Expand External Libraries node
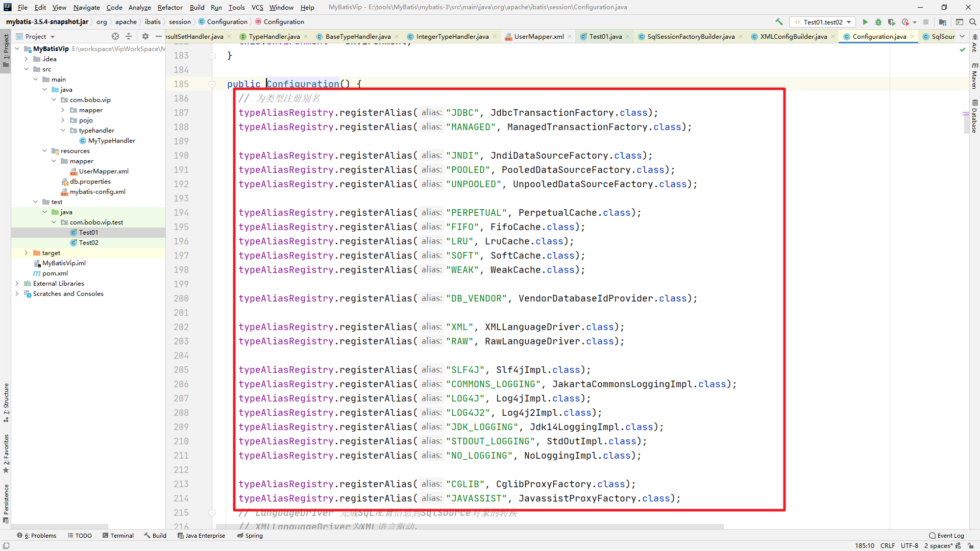 point(17,283)
